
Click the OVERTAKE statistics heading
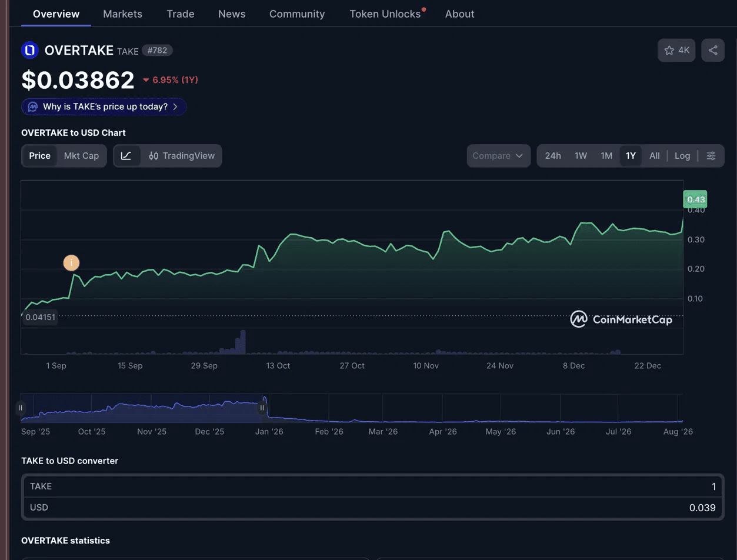click(65, 540)
